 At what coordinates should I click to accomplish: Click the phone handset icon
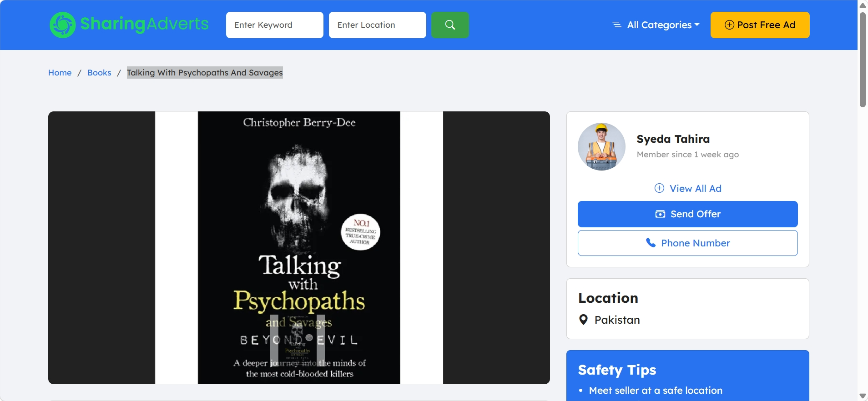(x=651, y=243)
